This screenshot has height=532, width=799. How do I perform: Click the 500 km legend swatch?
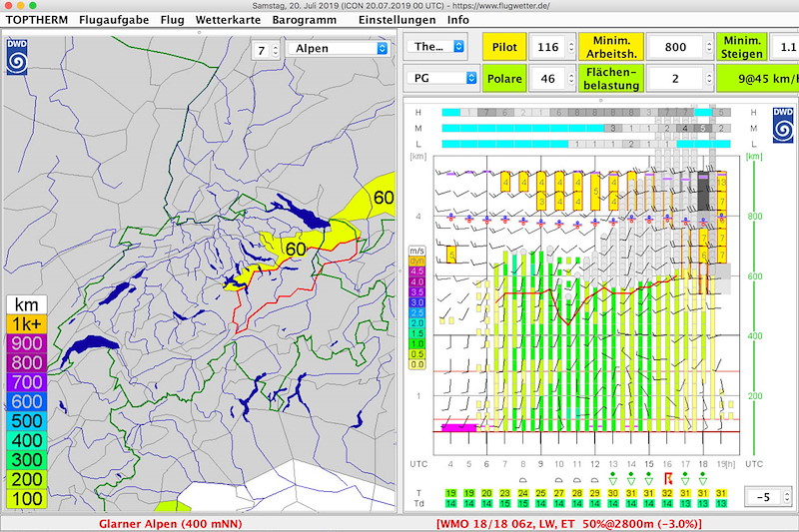click(27, 420)
